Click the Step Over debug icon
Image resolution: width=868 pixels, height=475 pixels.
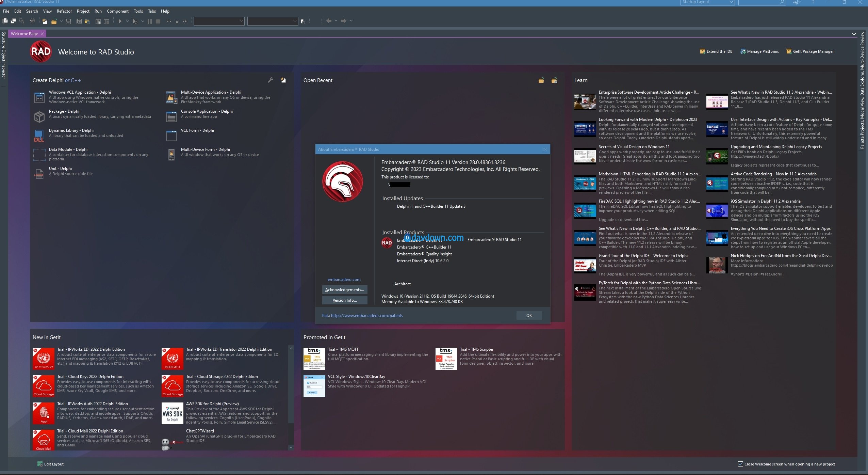coord(177,21)
